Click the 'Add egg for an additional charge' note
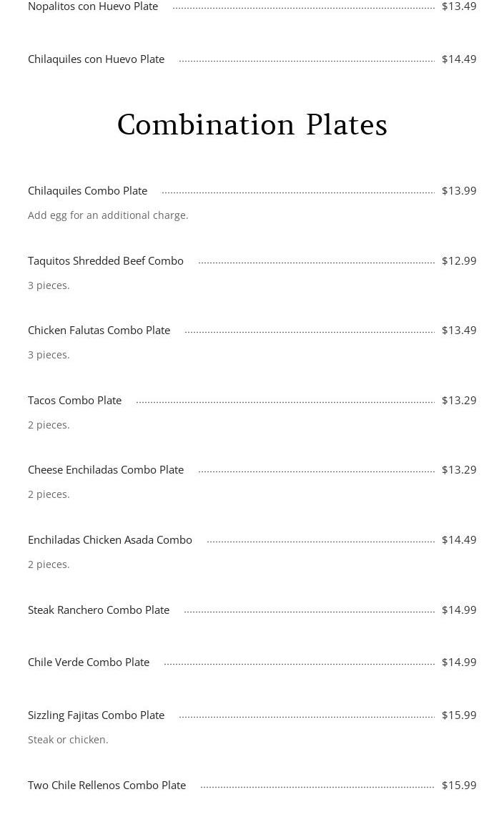This screenshot has height=817, width=504. point(108,215)
